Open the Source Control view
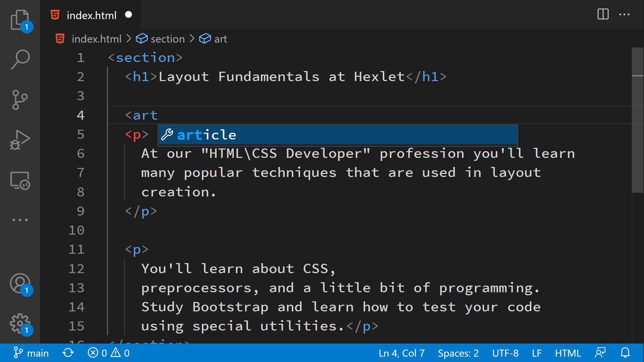This screenshot has height=362, width=644. 20,100
